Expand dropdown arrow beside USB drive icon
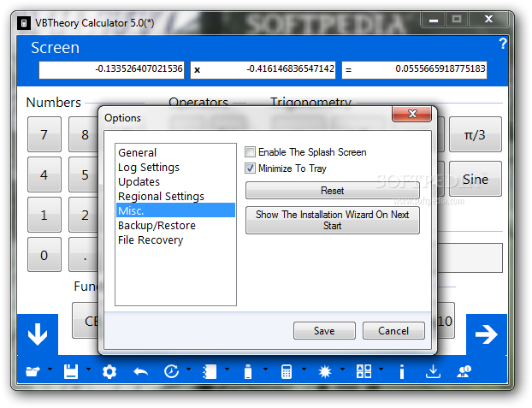Image resolution: width=532 pixels, height=408 pixels. click(x=265, y=369)
